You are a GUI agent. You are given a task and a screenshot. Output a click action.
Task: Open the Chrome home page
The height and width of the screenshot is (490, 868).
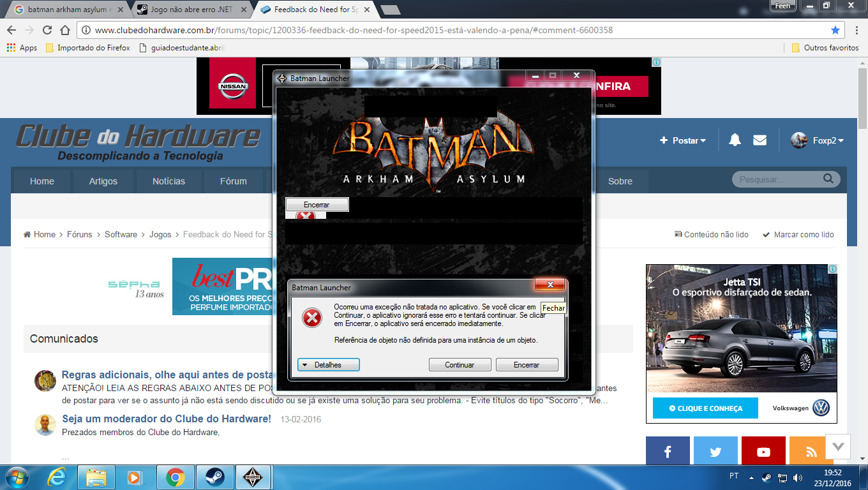[x=65, y=30]
